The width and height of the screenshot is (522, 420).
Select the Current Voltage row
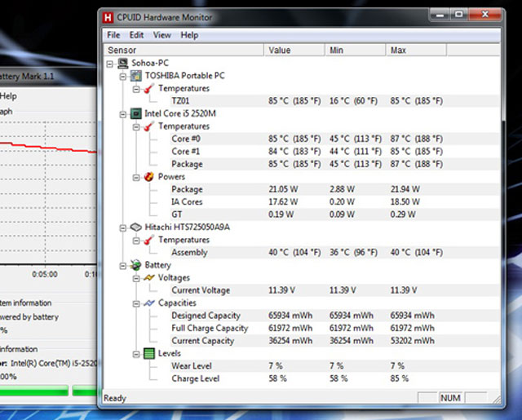(334, 290)
